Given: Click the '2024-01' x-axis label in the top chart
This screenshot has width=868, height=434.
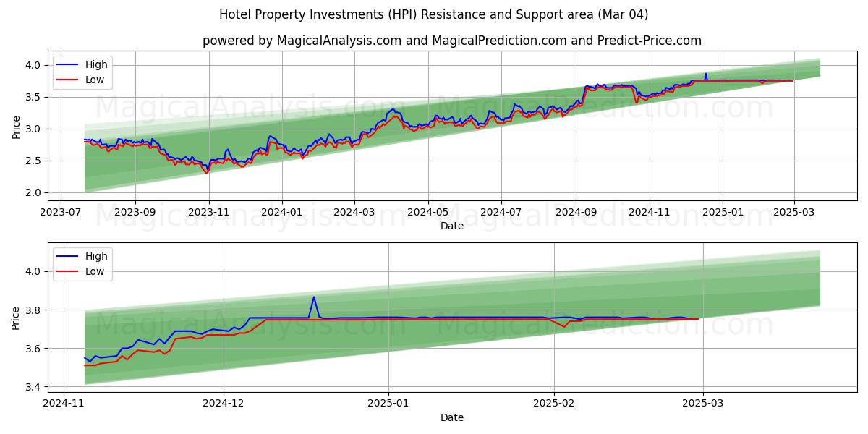Looking at the screenshot, I should tap(281, 213).
